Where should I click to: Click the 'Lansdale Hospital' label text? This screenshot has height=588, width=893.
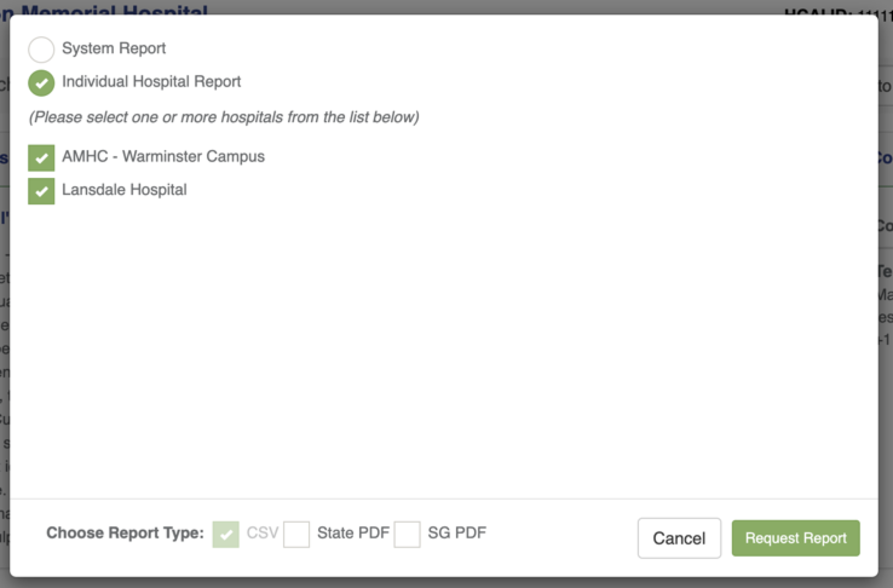(124, 190)
